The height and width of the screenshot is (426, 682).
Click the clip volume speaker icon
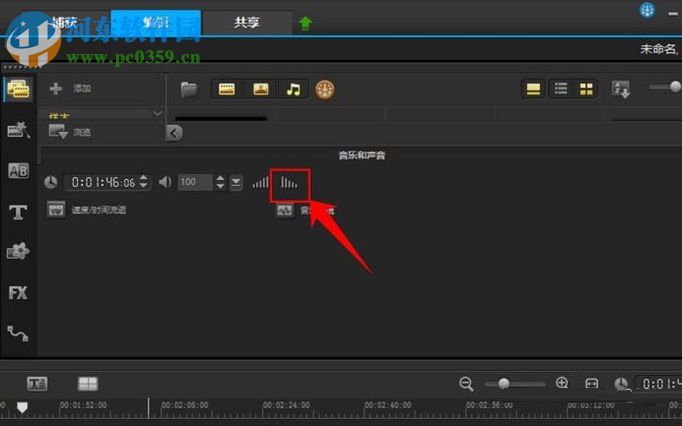coord(165,182)
